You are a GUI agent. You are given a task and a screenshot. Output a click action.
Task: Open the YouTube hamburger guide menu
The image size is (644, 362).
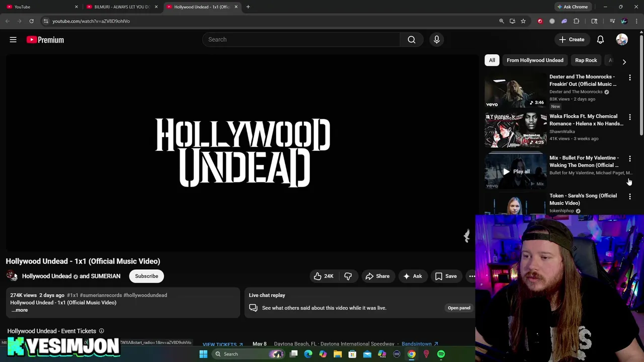tap(13, 40)
